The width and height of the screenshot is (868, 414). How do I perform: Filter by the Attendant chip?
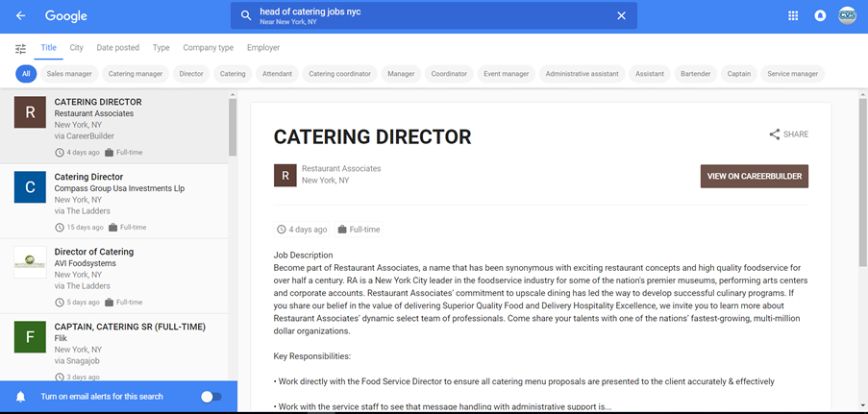point(278,74)
